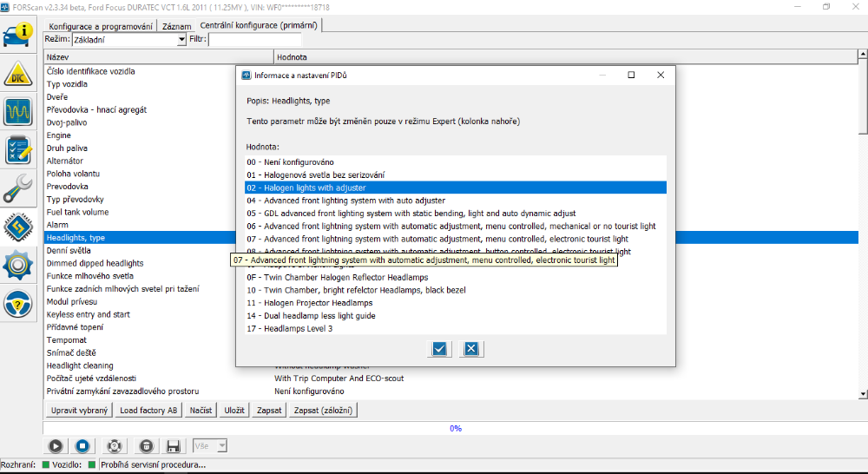
Task: Expand the Režim mode dropdown
Action: click(181, 40)
